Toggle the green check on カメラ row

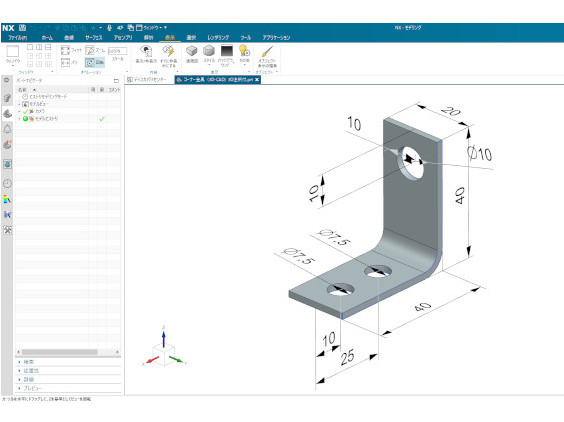tap(25, 112)
